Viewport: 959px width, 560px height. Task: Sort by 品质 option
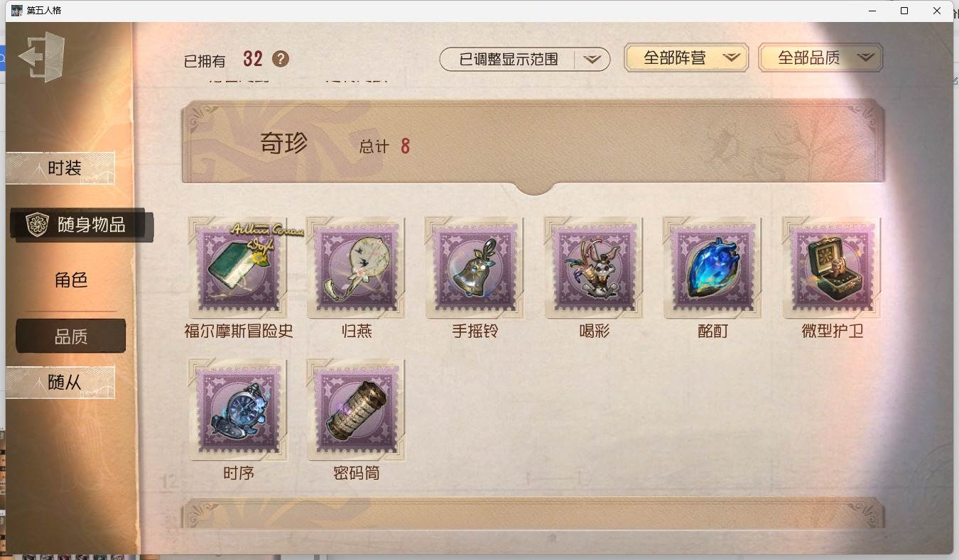[x=71, y=336]
